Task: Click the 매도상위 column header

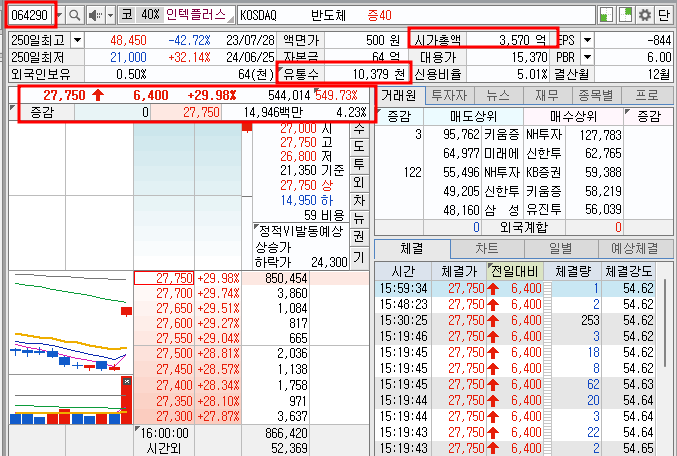Action: (x=473, y=116)
